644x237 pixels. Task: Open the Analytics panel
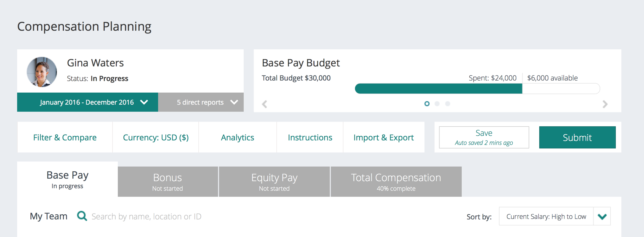(x=237, y=137)
